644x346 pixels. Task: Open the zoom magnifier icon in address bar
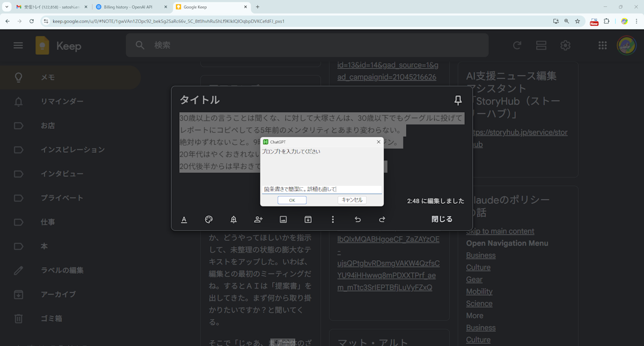pyautogui.click(x=567, y=21)
